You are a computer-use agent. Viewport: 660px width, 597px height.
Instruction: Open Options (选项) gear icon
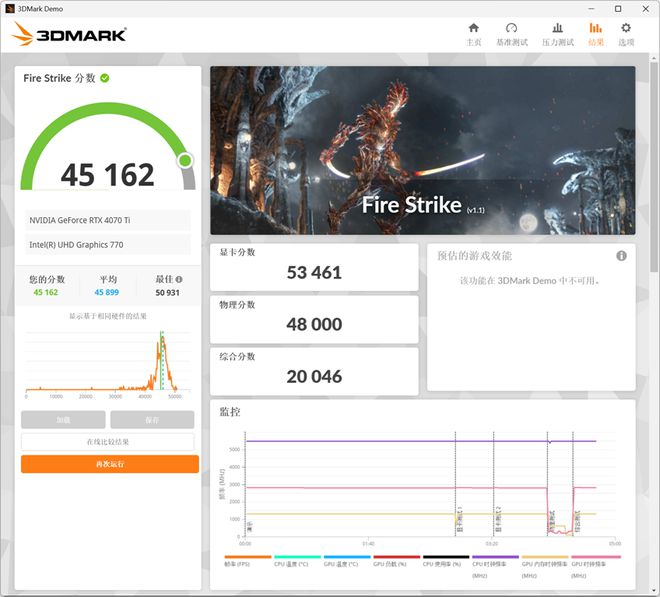point(626,33)
